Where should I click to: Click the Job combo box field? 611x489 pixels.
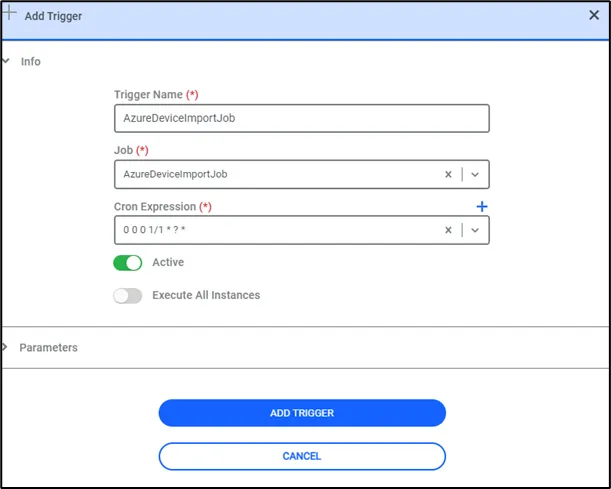click(x=302, y=174)
